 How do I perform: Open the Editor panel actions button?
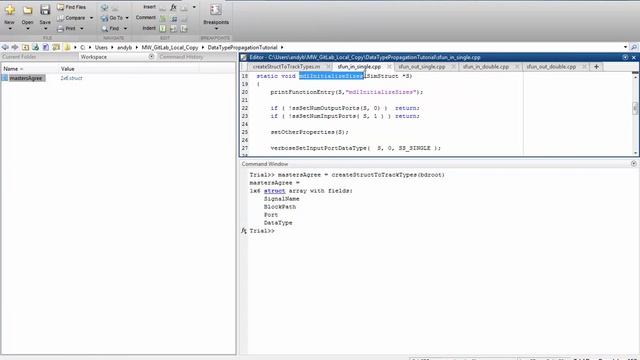625,58
